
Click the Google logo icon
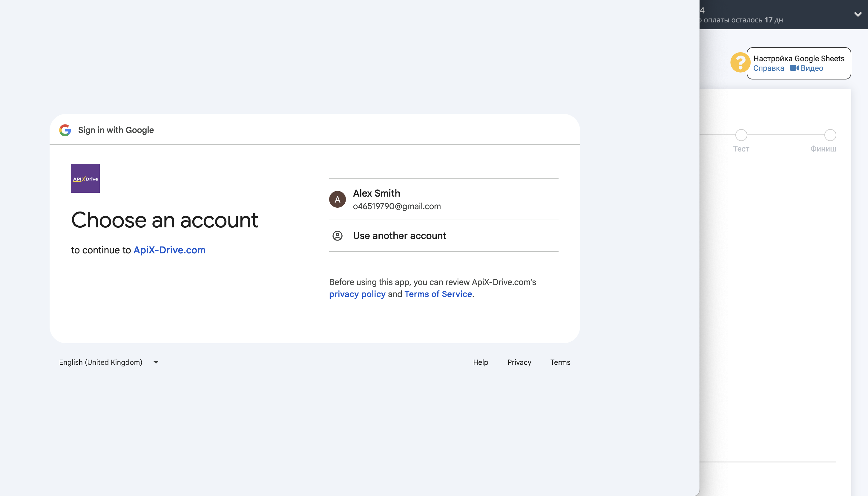pyautogui.click(x=65, y=130)
